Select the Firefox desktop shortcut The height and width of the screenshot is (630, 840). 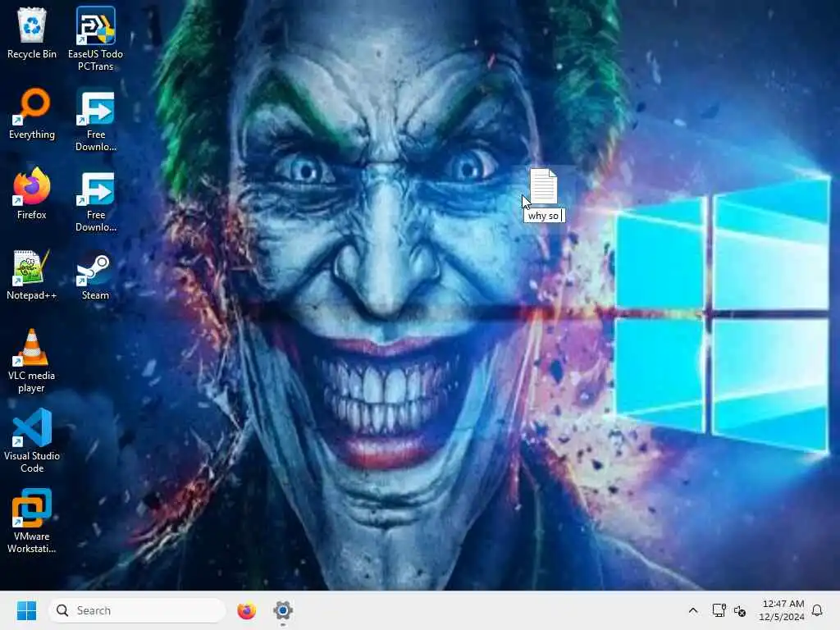32,194
